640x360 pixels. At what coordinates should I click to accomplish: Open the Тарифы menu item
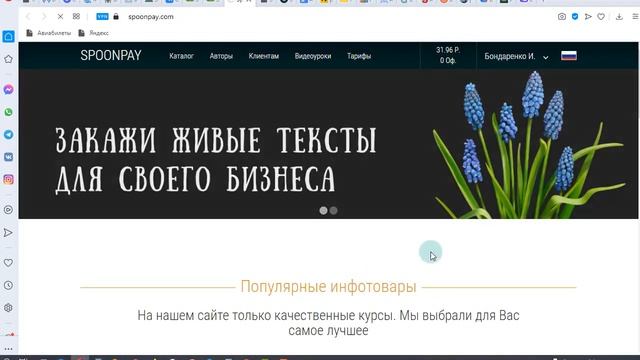point(359,56)
